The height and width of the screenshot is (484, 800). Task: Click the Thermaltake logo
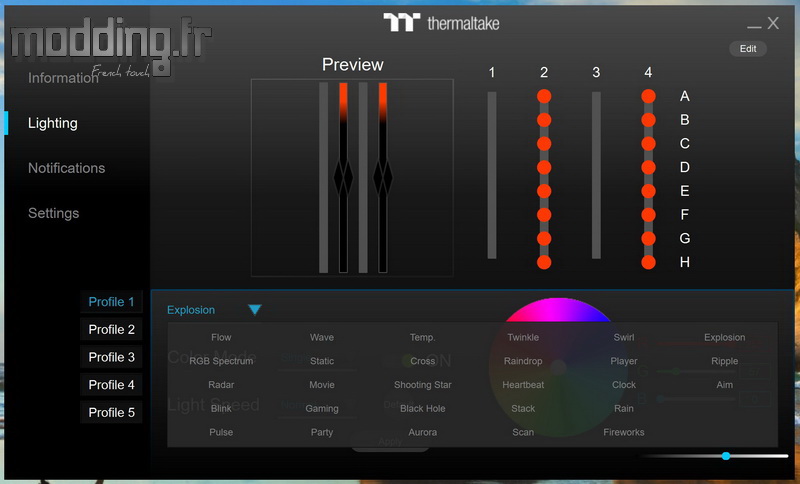pyautogui.click(x=441, y=23)
